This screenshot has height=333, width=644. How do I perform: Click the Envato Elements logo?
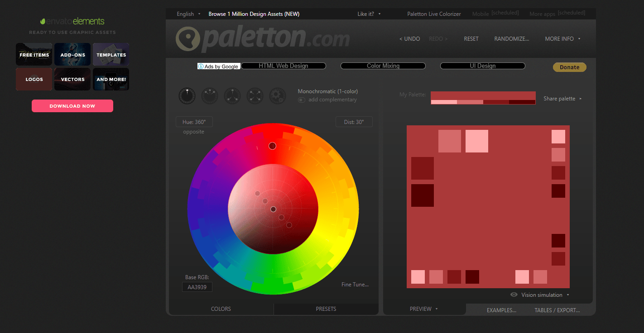(x=72, y=21)
